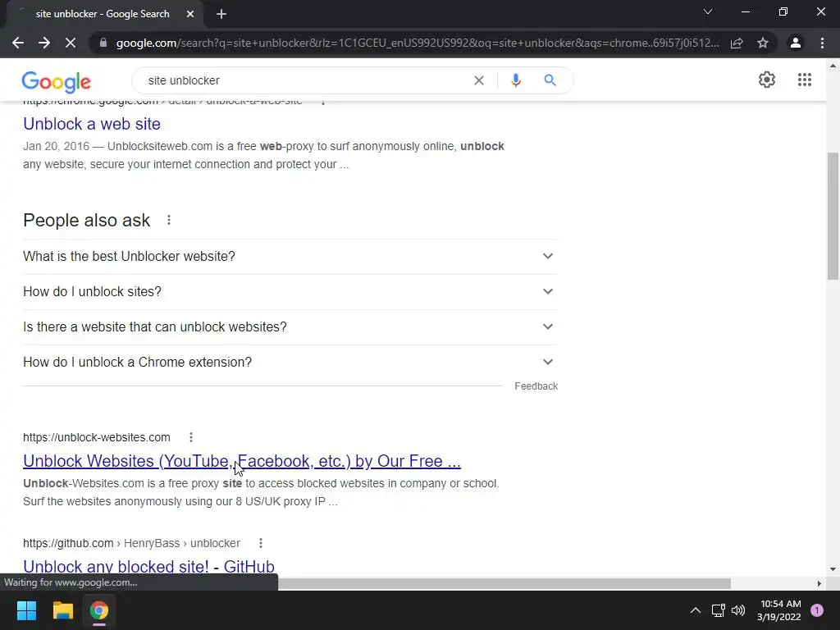Open People also ask options menu
Screen dimensions: 840x630
[x=169, y=220]
